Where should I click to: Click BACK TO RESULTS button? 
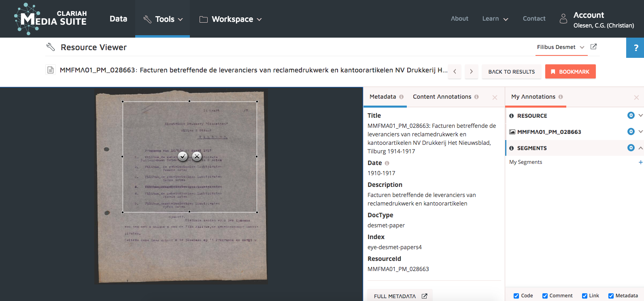coord(511,72)
